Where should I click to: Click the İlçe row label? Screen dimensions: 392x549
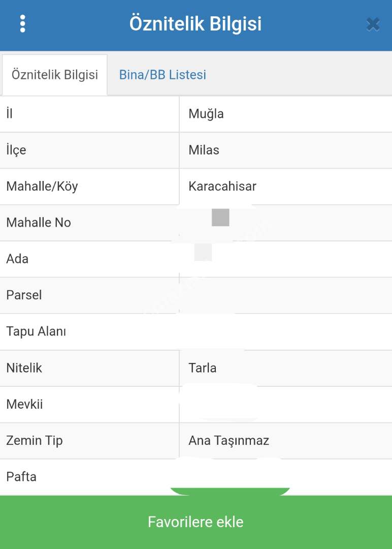pos(16,150)
